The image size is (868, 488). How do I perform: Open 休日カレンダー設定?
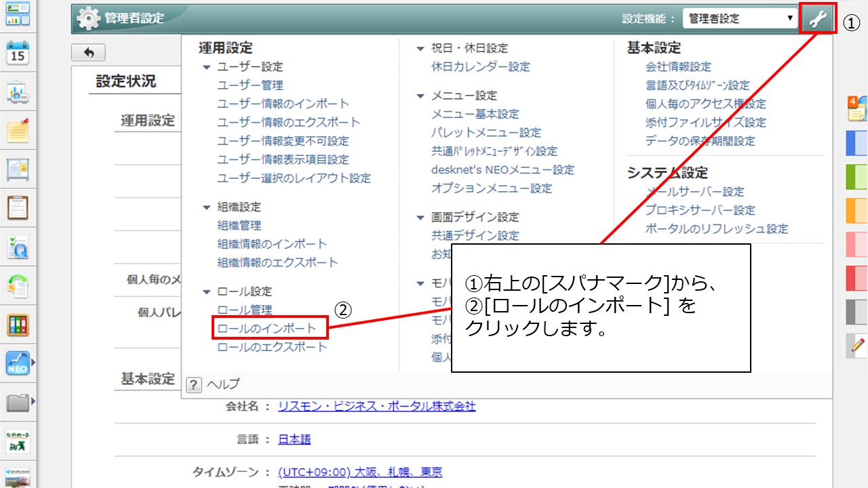pyautogui.click(x=481, y=67)
